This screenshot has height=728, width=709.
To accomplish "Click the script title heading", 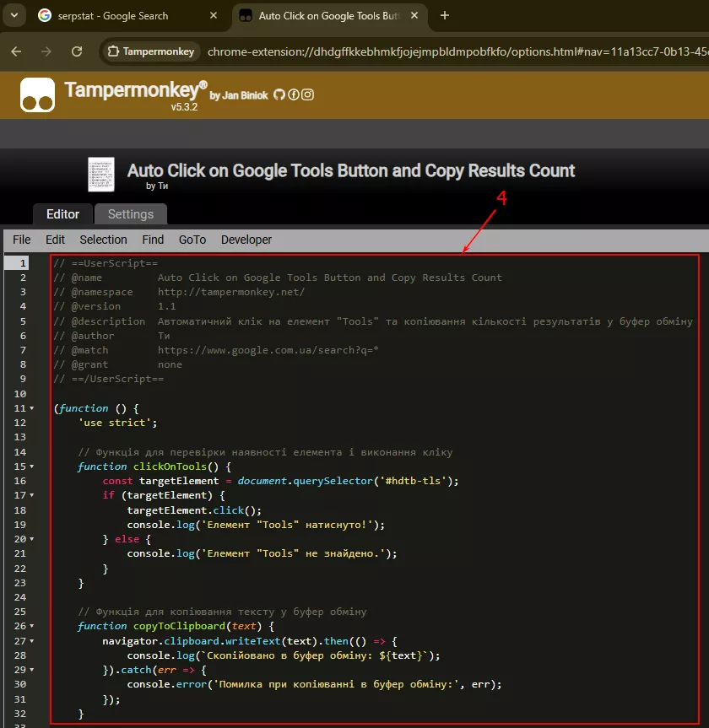I will [x=351, y=171].
